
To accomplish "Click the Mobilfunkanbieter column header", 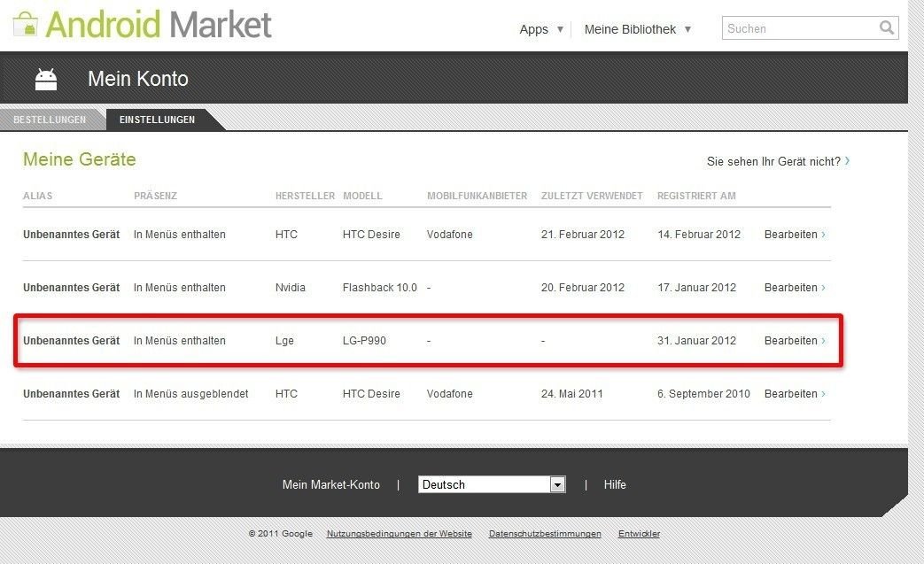I will [477, 196].
